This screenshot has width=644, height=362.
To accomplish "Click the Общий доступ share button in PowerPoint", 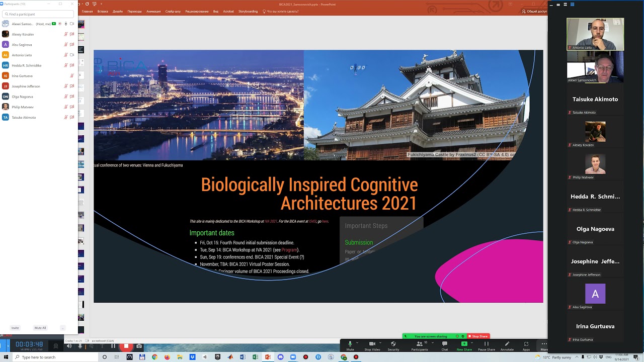I will [535, 11].
